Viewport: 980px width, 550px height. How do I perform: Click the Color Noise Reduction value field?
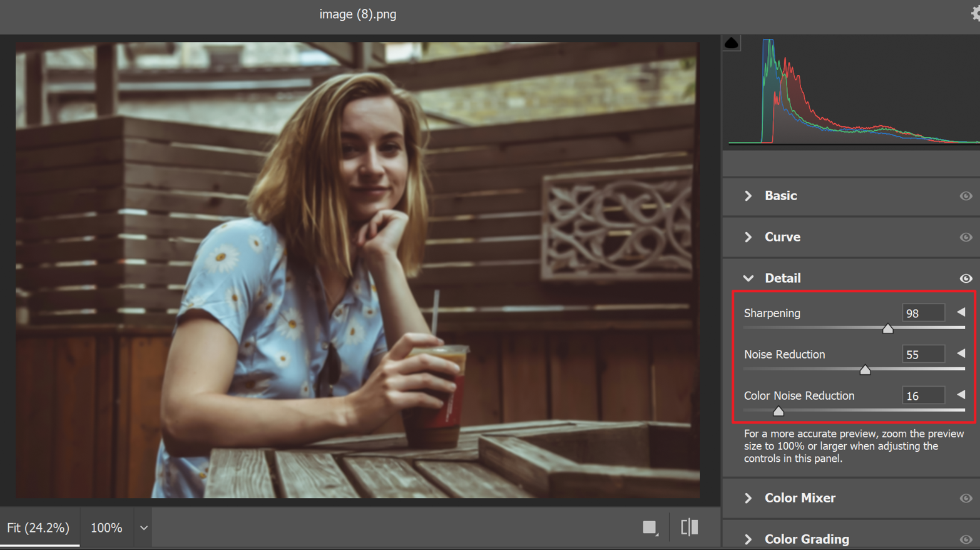pos(922,395)
